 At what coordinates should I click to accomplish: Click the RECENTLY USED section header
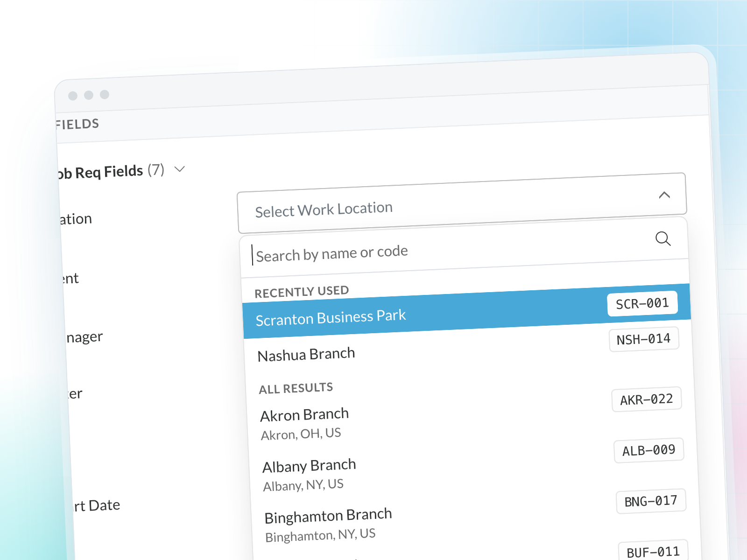302,292
